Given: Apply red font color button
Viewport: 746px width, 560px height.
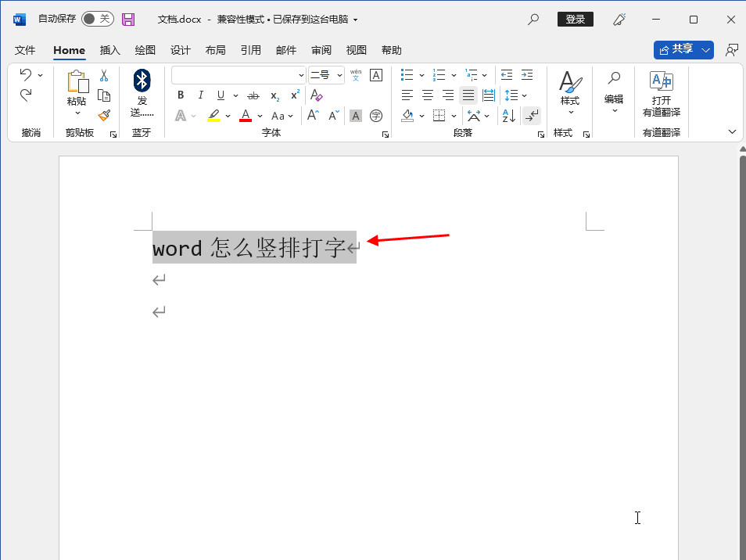Looking at the screenshot, I should 246,116.
